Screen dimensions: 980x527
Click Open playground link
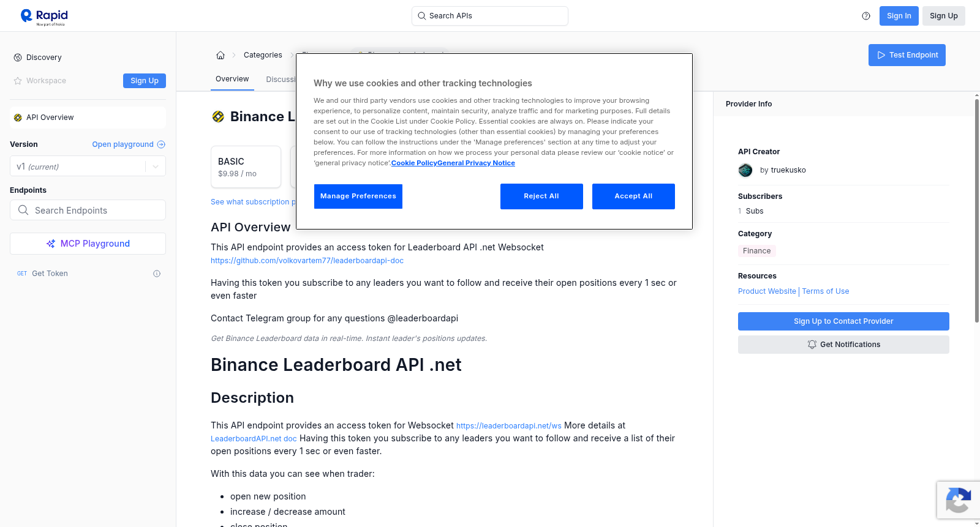123,144
